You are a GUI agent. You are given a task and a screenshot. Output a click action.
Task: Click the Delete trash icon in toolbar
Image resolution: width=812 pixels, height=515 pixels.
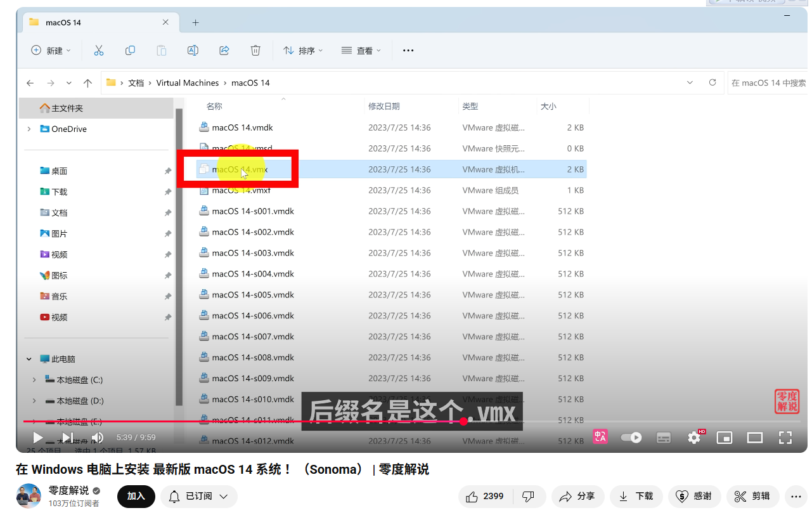coord(255,50)
